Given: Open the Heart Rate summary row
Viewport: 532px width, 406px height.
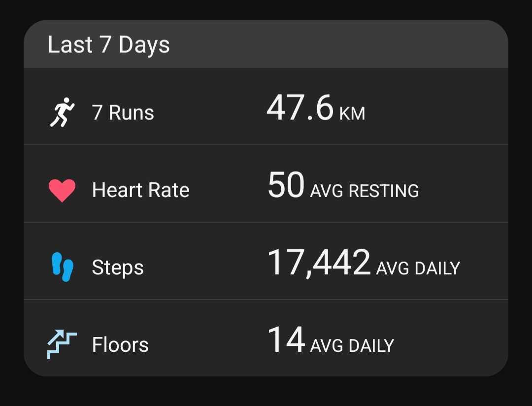Looking at the screenshot, I should click(266, 184).
